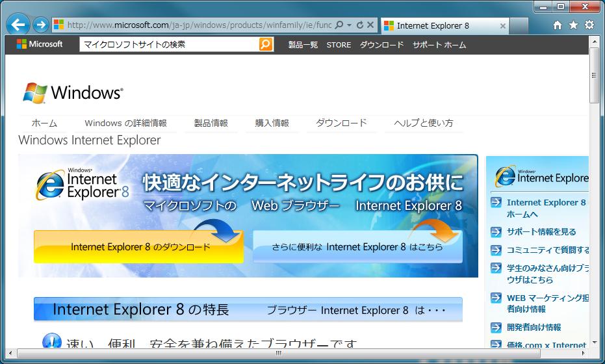Click the address bar URL text
605x364 pixels.
199,25
